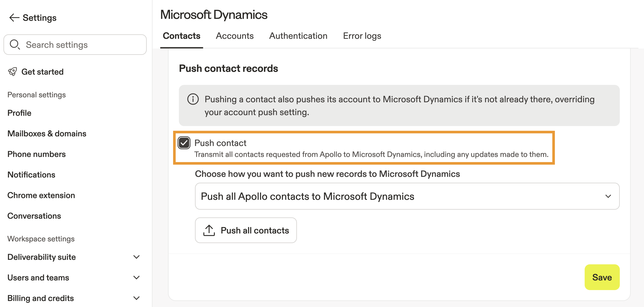Click the Push all contacts button
Viewport: 644px width, 307px height.
pos(246,230)
